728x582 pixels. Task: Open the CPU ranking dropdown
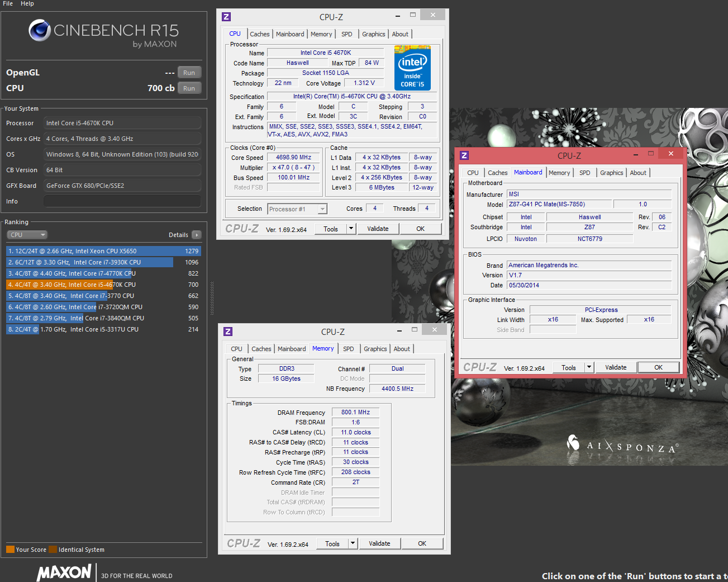27,235
